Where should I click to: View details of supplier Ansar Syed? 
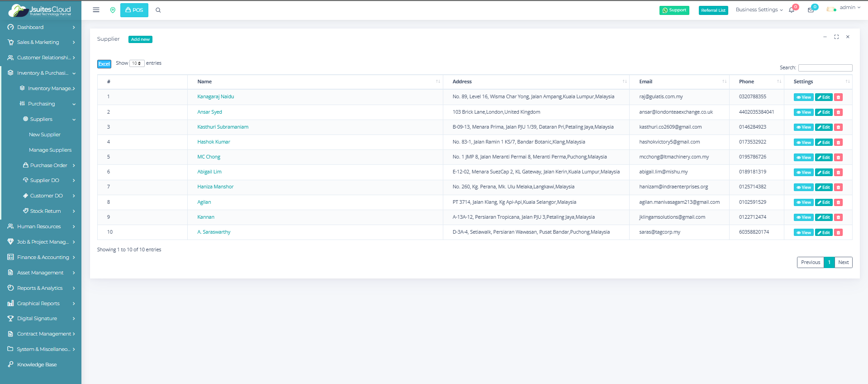tap(803, 112)
